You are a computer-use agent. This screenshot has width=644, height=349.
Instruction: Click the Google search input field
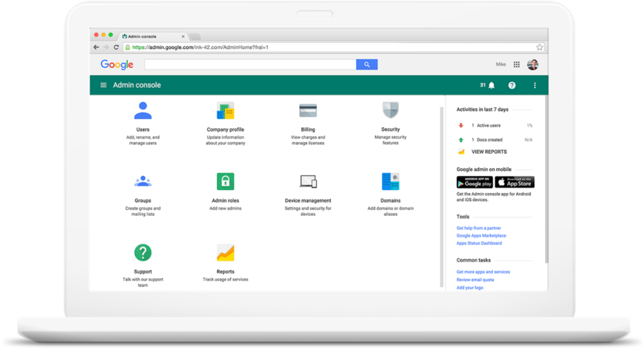(250, 64)
